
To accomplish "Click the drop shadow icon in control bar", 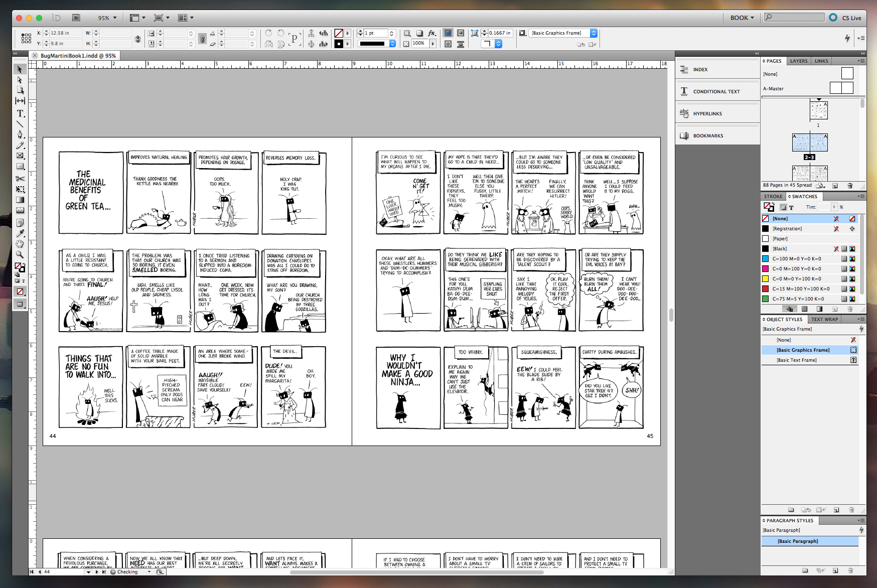I will (419, 33).
